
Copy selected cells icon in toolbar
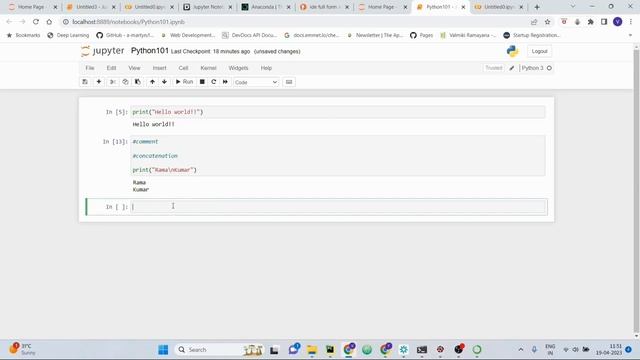[125, 82]
